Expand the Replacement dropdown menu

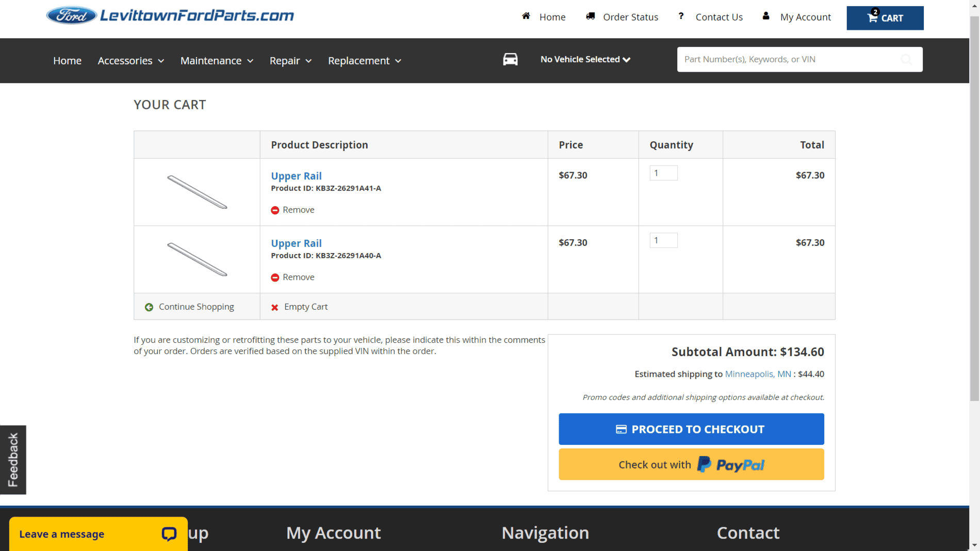(x=364, y=61)
